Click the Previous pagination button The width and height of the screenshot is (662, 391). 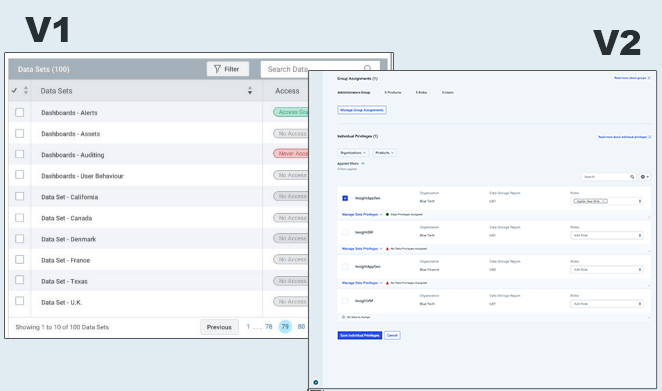pos(219,327)
